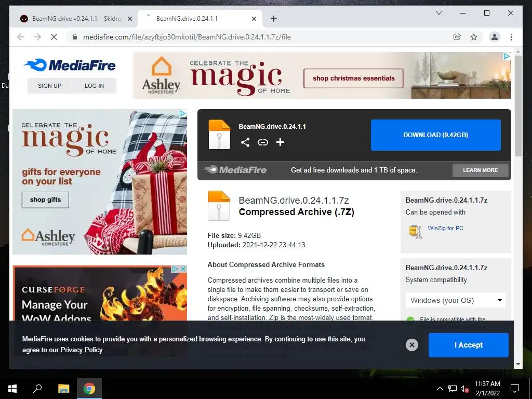Open a new tab with the plus button
Screen dimensions: 532x399
tap(274, 19)
